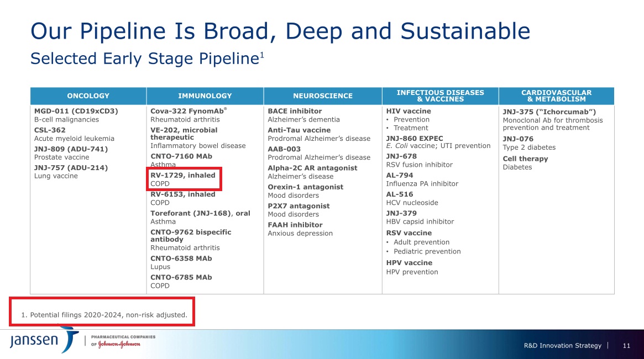
Task: Click the HIV vaccine entry
Action: click(x=408, y=111)
